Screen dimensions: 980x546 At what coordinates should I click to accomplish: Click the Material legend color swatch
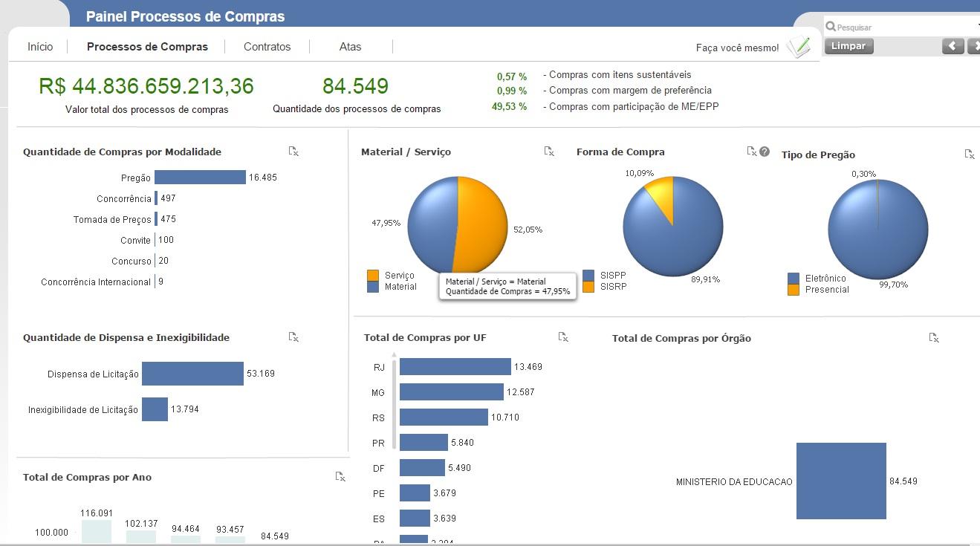(x=373, y=287)
